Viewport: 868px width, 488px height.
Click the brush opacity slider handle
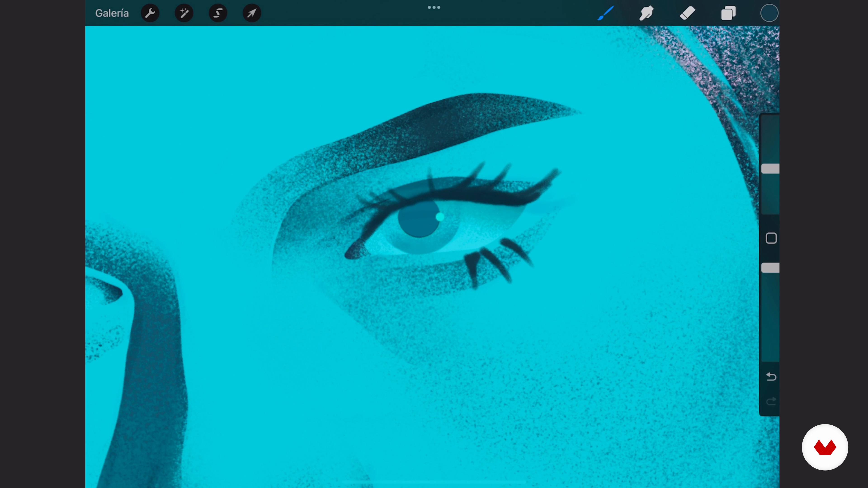pyautogui.click(x=770, y=268)
